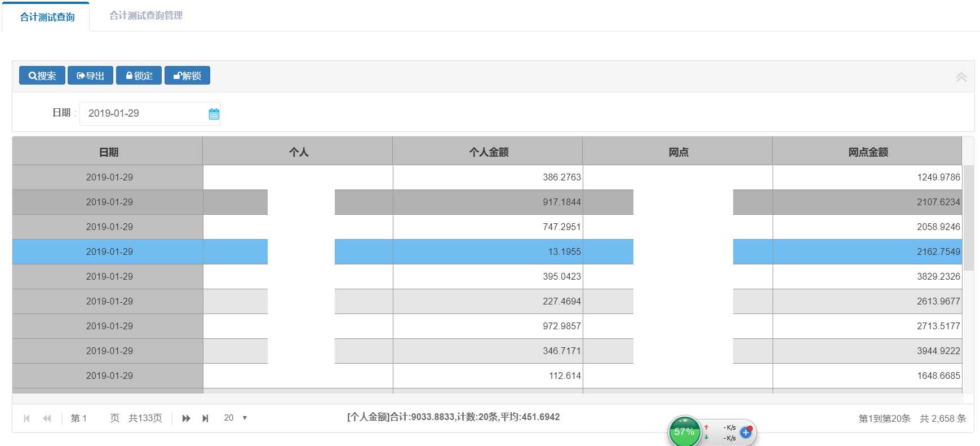Switch to the 合计测试查询 tab
The width and height of the screenshot is (980, 446).
pos(47,17)
